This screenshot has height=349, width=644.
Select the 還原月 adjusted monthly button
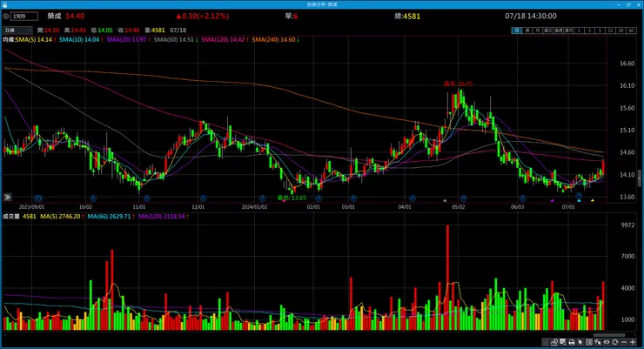click(x=569, y=30)
